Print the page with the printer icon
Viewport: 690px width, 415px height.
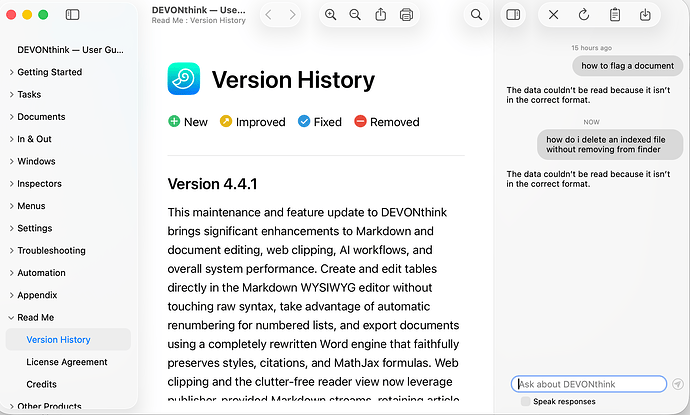(406, 15)
